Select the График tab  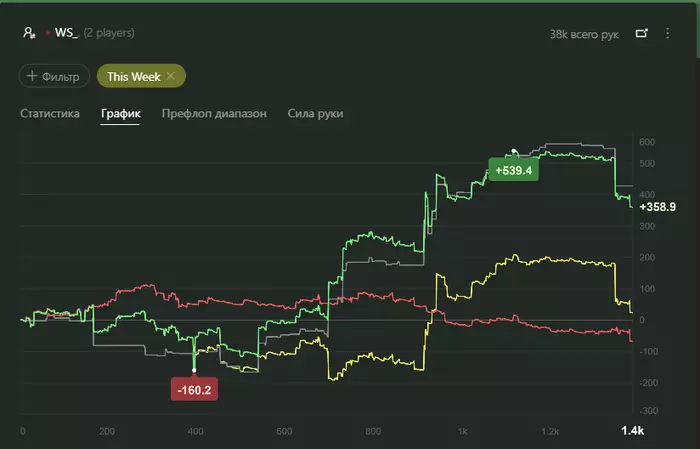(x=121, y=113)
